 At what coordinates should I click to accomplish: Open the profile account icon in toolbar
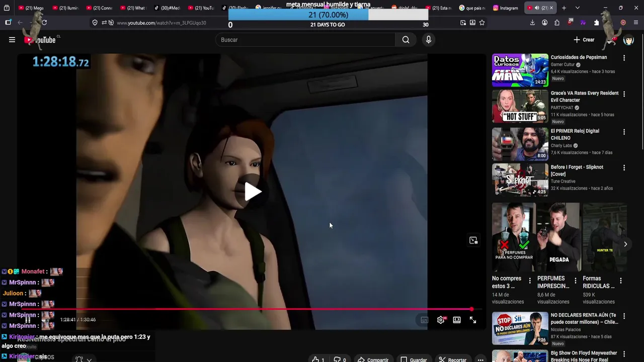(x=545, y=23)
